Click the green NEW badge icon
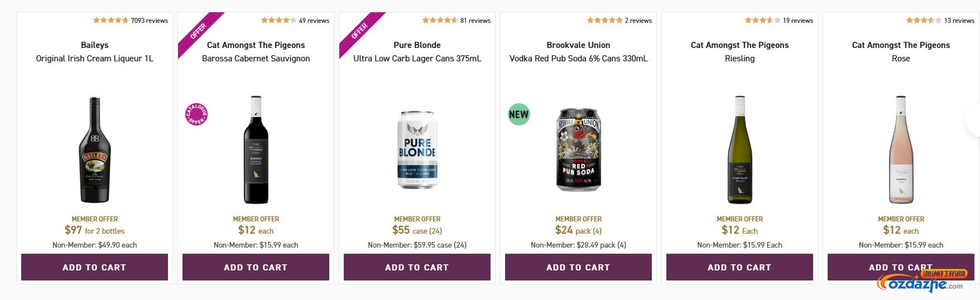 click(x=518, y=114)
